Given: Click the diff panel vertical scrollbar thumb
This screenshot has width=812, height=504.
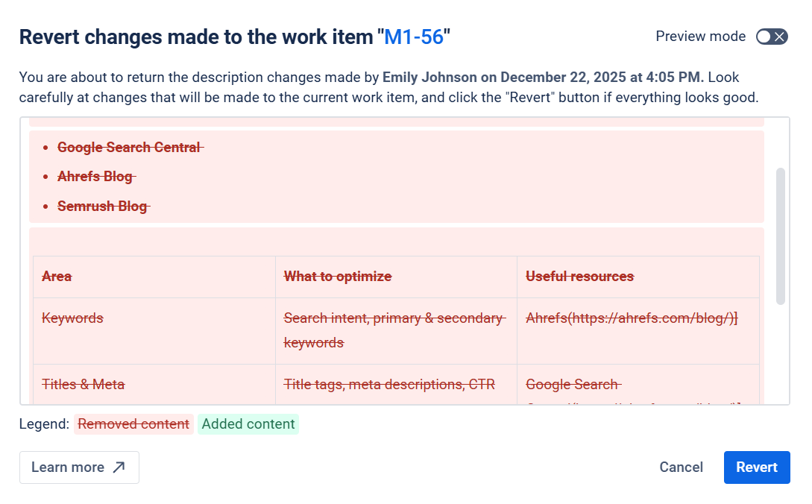Looking at the screenshot, I should (781, 236).
